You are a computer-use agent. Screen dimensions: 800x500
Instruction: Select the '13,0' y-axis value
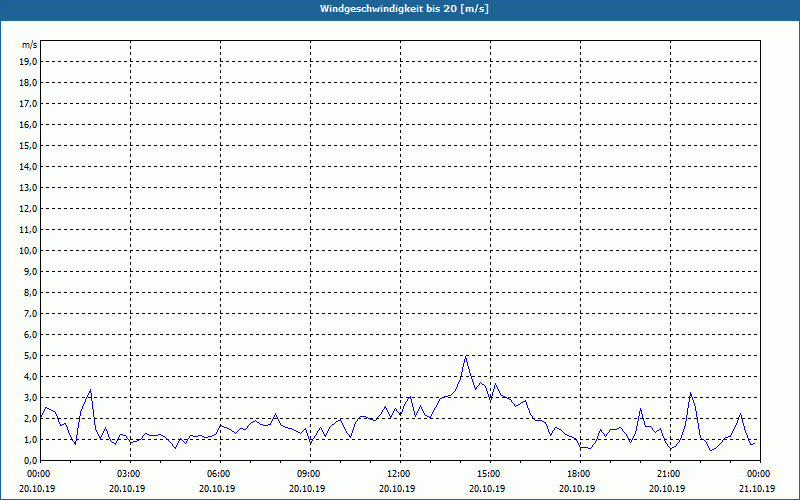(29, 188)
